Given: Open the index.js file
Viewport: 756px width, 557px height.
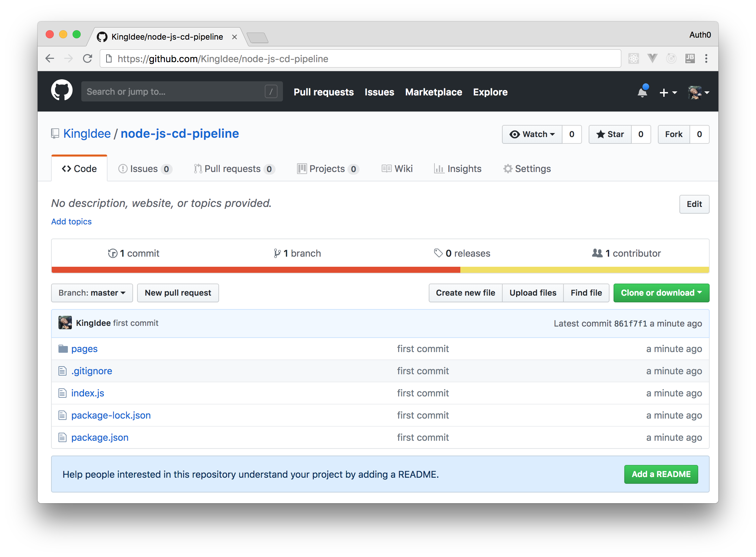Looking at the screenshot, I should coord(88,393).
